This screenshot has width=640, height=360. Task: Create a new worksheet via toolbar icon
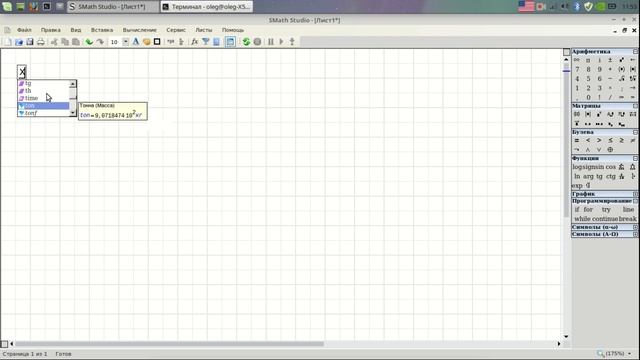(8, 42)
